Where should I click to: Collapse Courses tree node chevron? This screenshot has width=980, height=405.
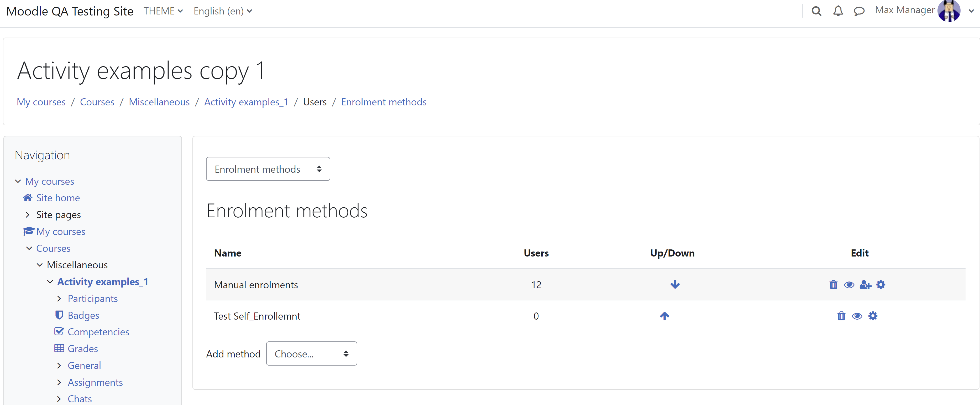[29, 248]
